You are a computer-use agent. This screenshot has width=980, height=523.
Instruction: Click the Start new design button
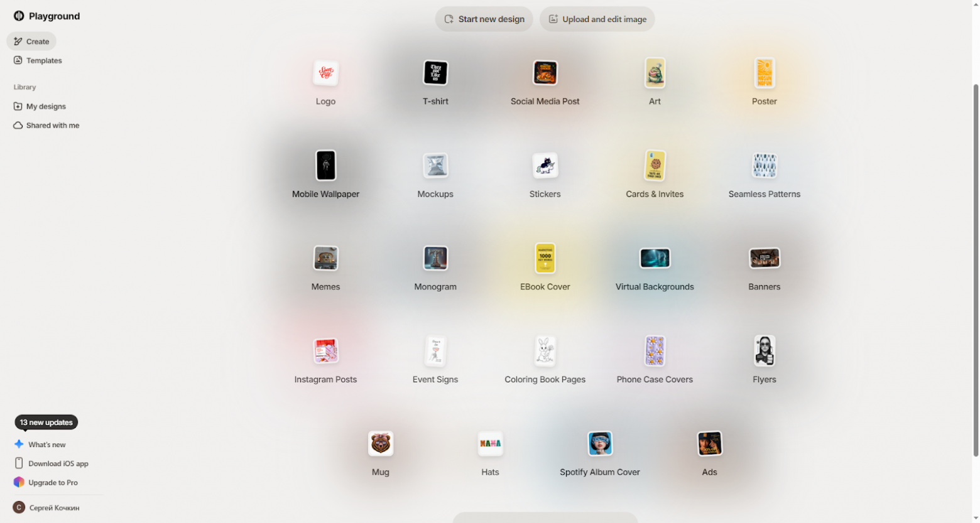[x=484, y=19]
